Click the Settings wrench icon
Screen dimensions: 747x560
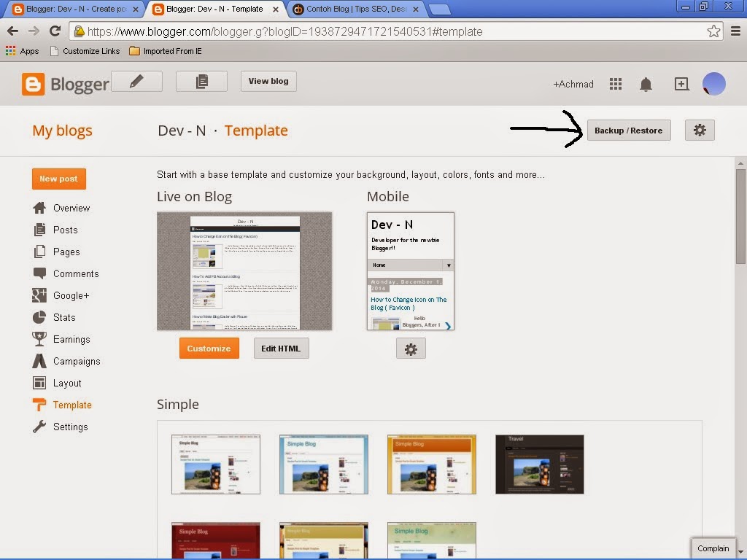point(39,427)
